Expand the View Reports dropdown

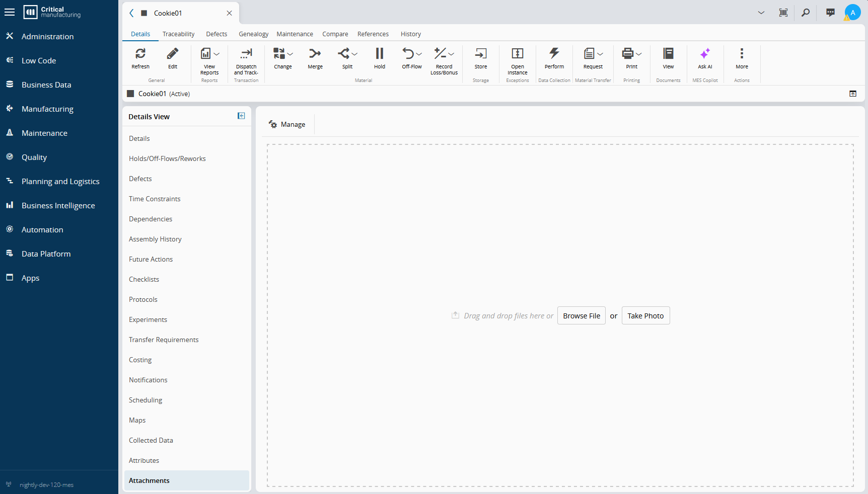pyautogui.click(x=216, y=54)
